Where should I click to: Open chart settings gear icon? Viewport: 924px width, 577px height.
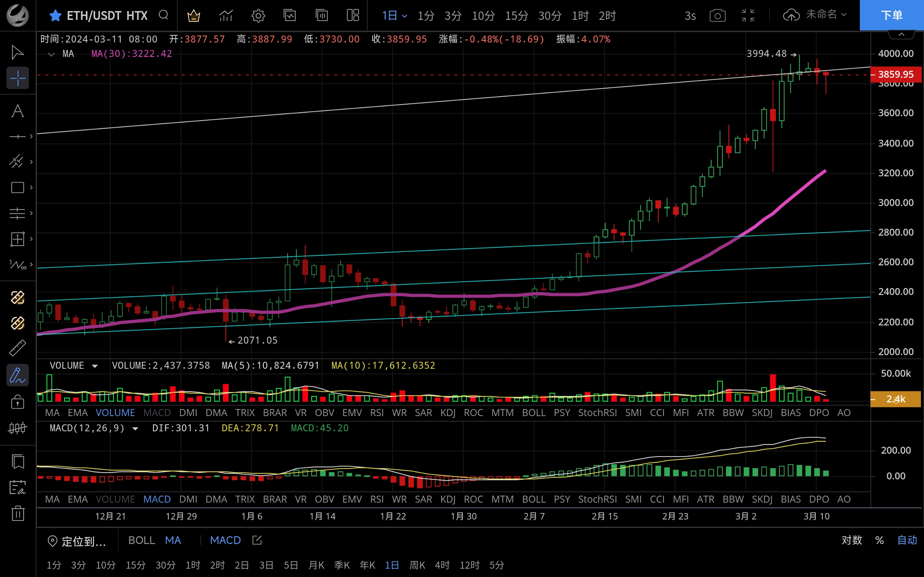(258, 16)
